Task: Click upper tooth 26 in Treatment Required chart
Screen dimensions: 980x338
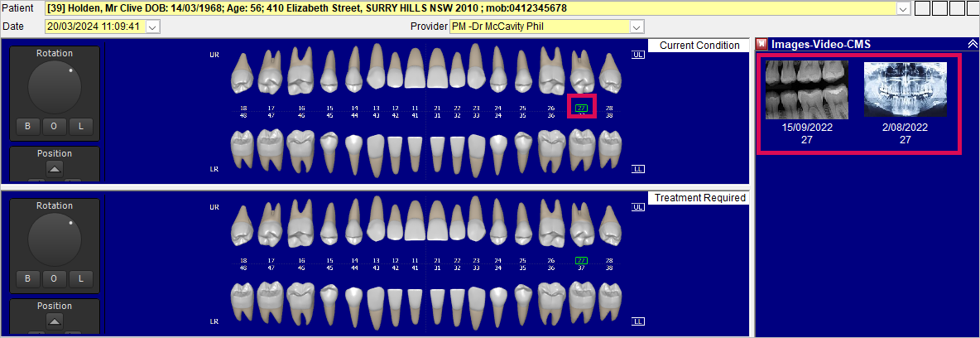Action: coord(551,225)
